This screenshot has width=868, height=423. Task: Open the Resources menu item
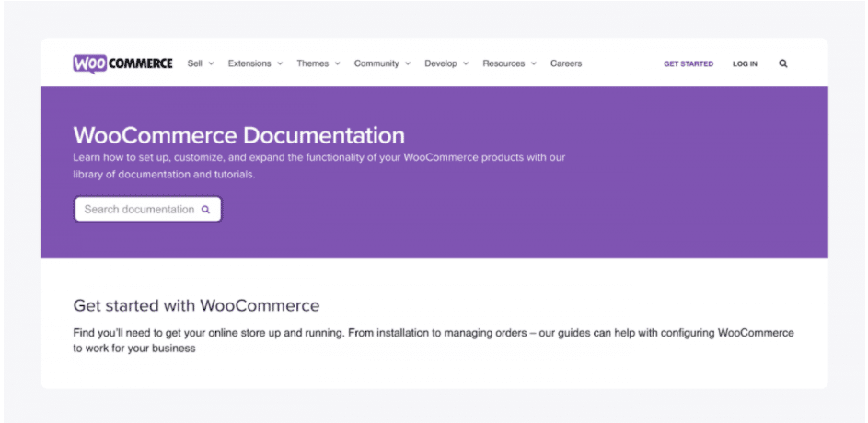(503, 63)
